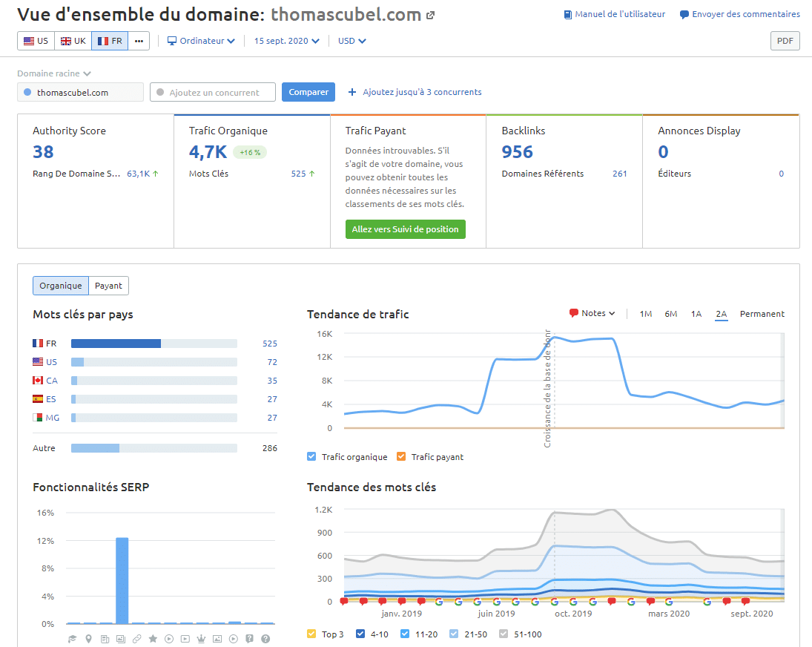Click the plus icon to add competitors

[352, 92]
